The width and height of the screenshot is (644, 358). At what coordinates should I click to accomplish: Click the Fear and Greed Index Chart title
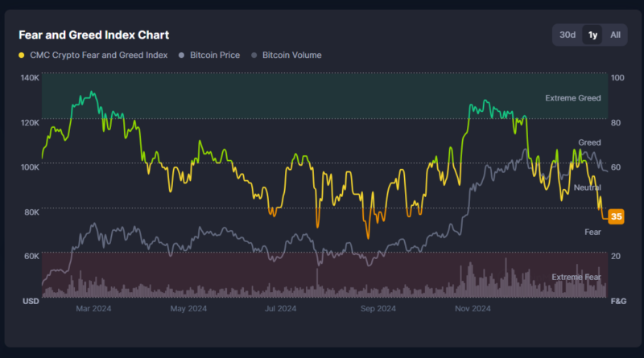click(x=93, y=35)
